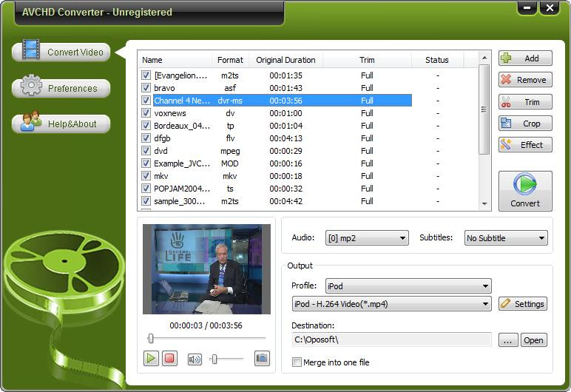Open the Preferences section

(61, 88)
